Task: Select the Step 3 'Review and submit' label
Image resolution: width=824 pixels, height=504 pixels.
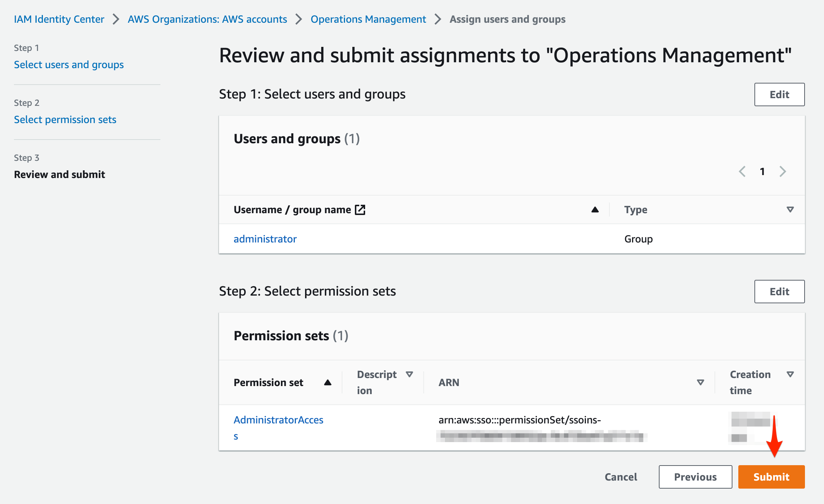Action: pyautogui.click(x=59, y=174)
